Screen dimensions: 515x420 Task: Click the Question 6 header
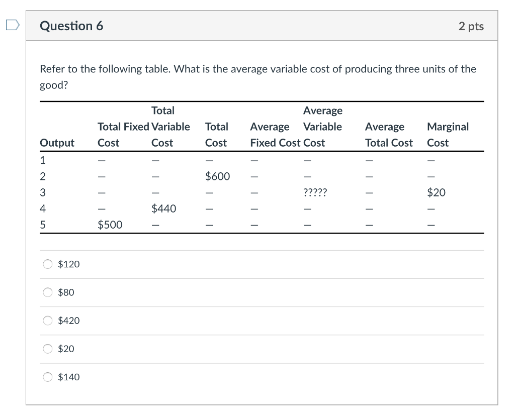(x=71, y=26)
